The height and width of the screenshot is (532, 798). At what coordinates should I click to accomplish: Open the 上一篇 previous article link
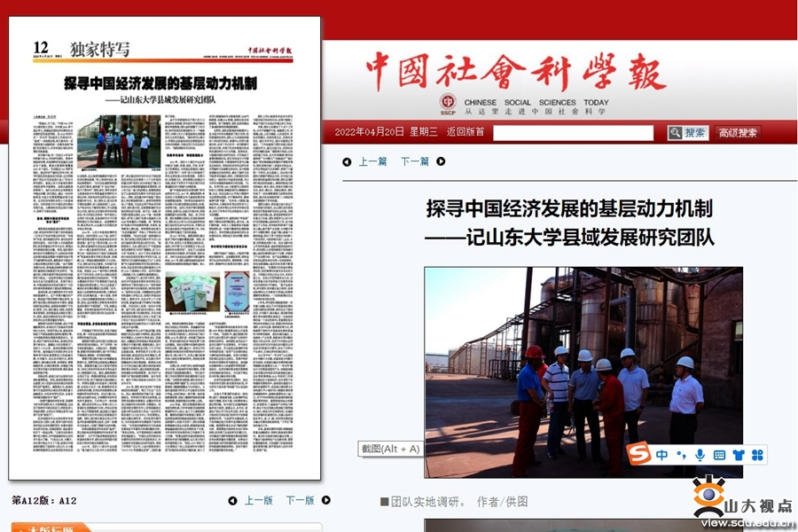tap(373, 162)
